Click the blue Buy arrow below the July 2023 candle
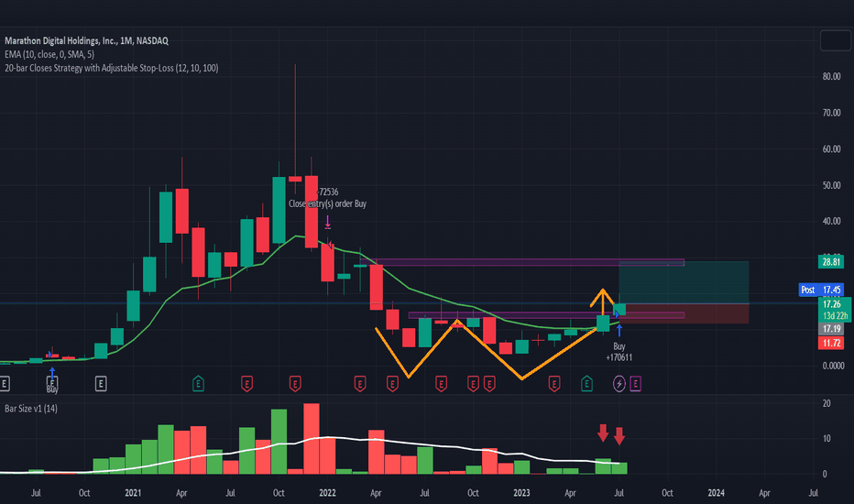Image resolution: width=854 pixels, height=504 pixels. coord(619,330)
